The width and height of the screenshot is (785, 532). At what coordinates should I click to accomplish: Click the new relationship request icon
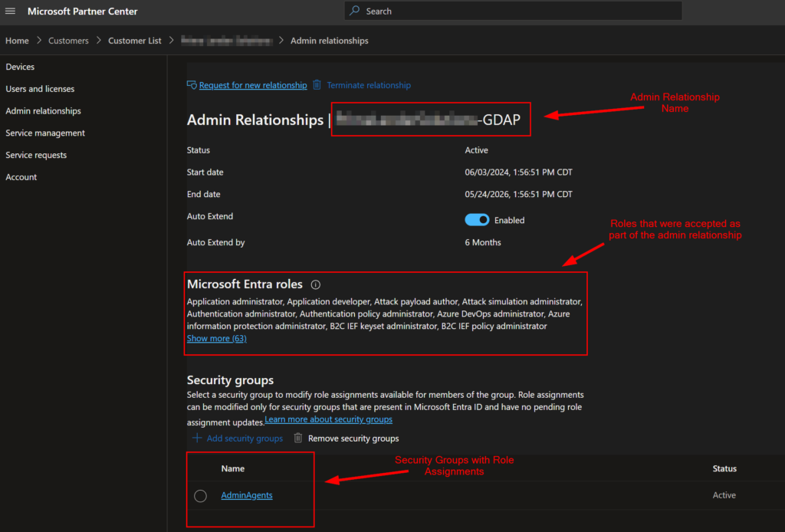pos(192,85)
